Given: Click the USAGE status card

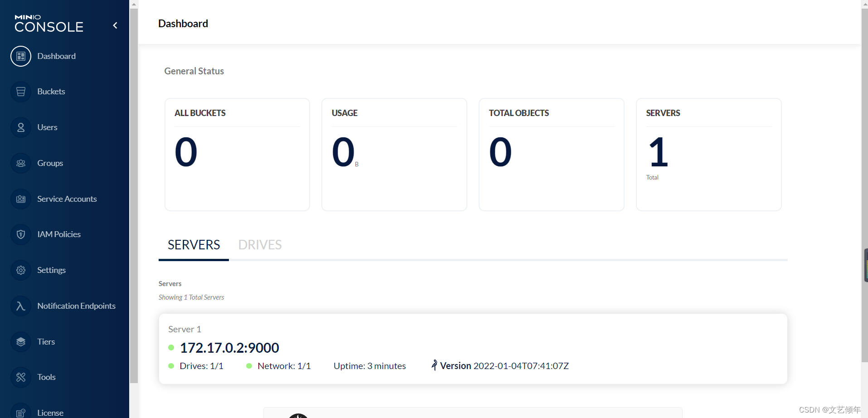Looking at the screenshot, I should pos(394,155).
